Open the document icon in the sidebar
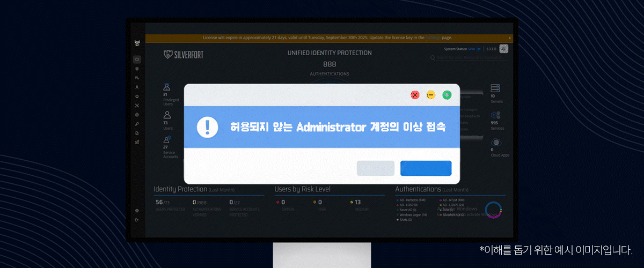The width and height of the screenshot is (644, 268). coord(137,133)
